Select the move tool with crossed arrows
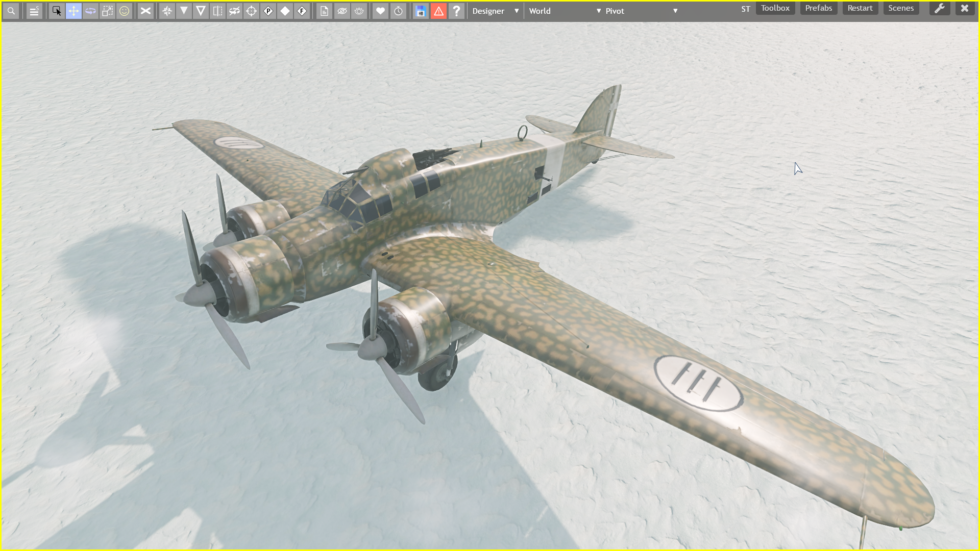 coord(73,11)
